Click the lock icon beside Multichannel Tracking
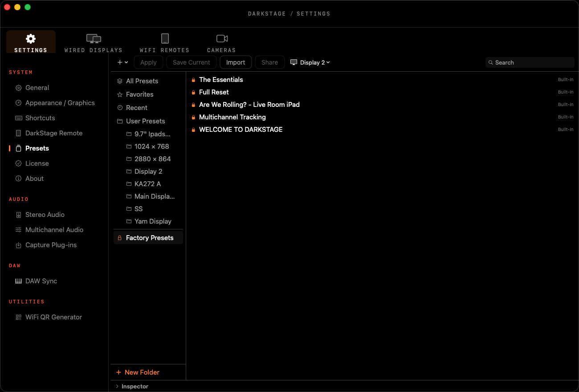This screenshot has height=392, width=579. [193, 117]
